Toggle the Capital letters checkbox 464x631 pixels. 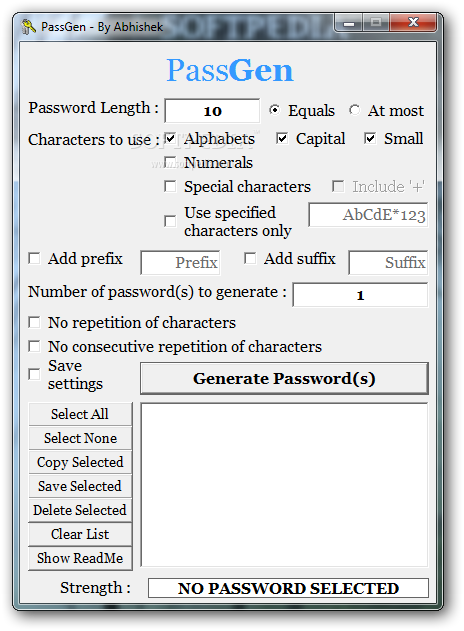[282, 139]
